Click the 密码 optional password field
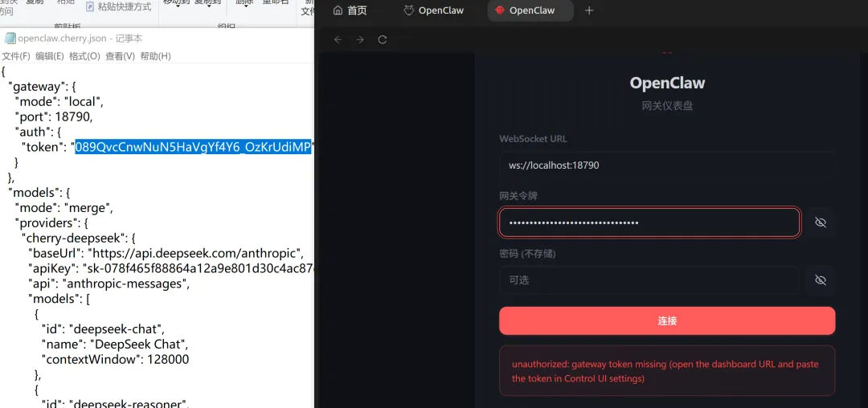The height and width of the screenshot is (408, 868). tap(649, 280)
